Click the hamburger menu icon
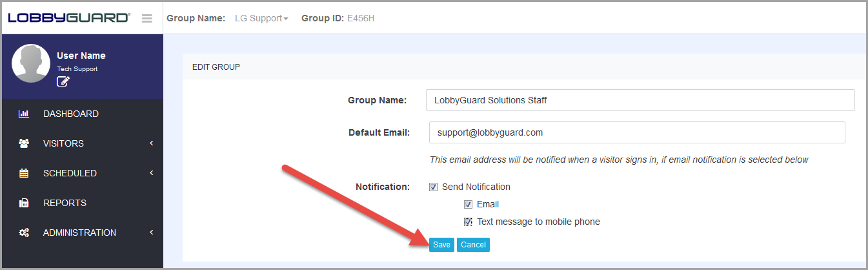 coord(147,18)
